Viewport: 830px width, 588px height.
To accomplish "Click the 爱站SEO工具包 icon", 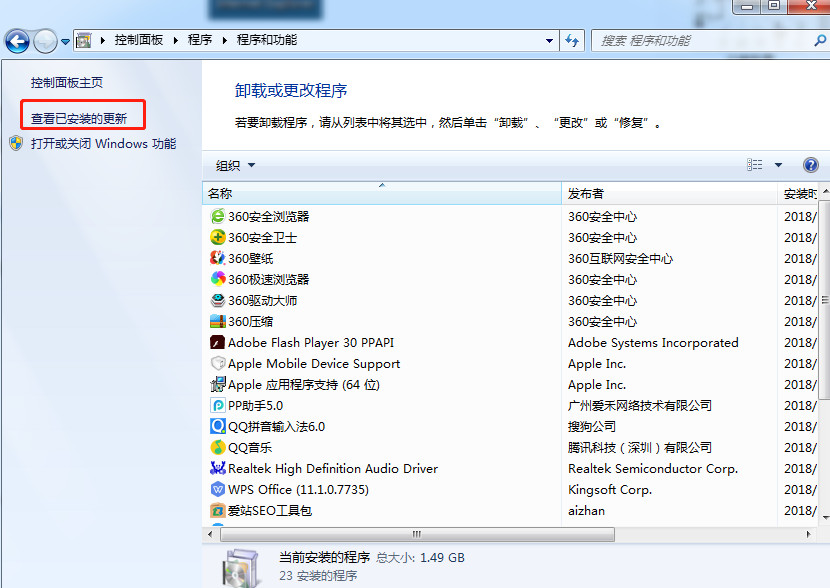I will pyautogui.click(x=218, y=510).
